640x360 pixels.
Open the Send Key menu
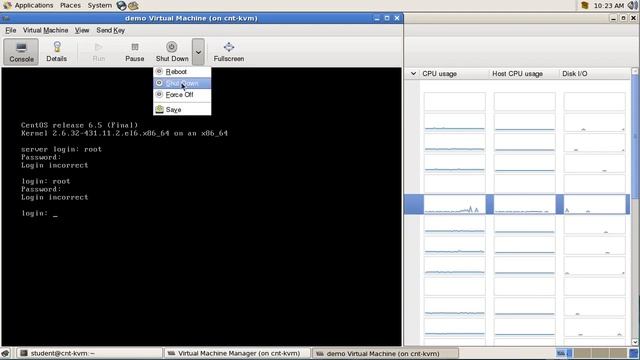110,30
